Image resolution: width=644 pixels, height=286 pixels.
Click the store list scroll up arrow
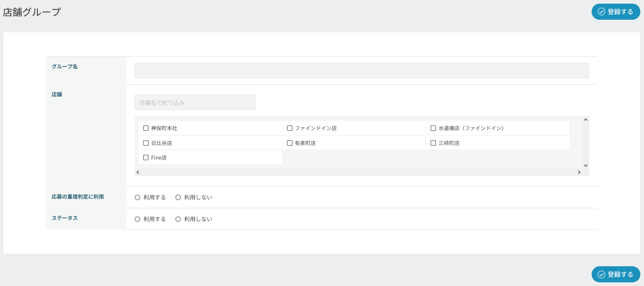pyautogui.click(x=586, y=120)
